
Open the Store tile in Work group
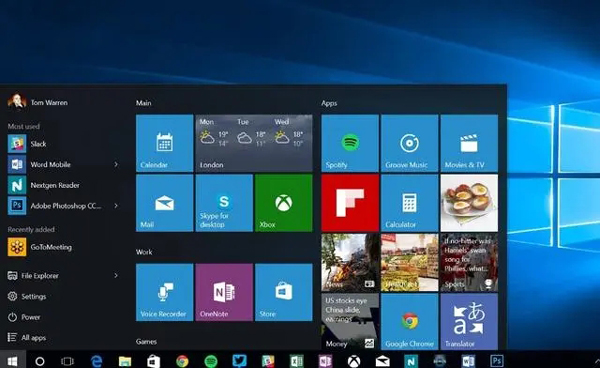coord(284,292)
